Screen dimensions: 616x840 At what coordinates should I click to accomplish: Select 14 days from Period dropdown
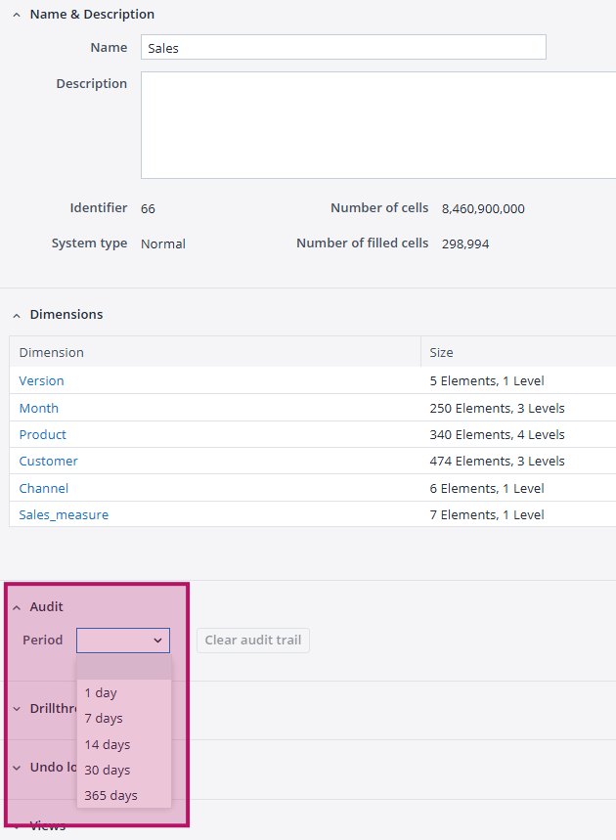[107, 744]
